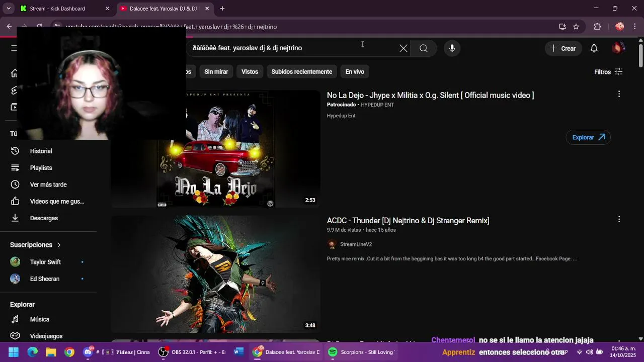Open Discord Videos window in taskbar
The image size is (644, 362).
point(117,352)
